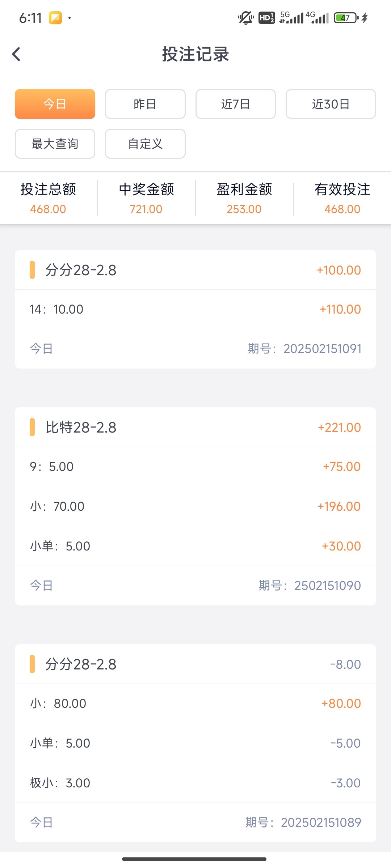Tap the battery level icon
This screenshot has width=391, height=868.
(x=346, y=18)
